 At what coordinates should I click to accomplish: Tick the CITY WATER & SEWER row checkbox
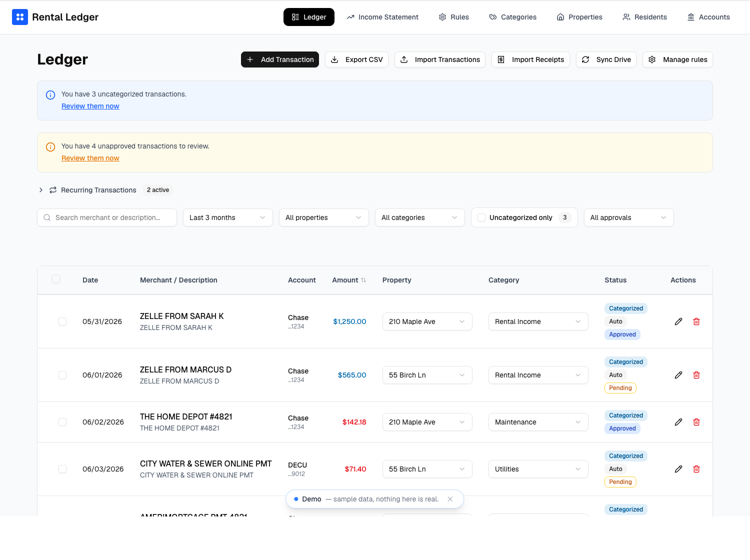point(62,469)
